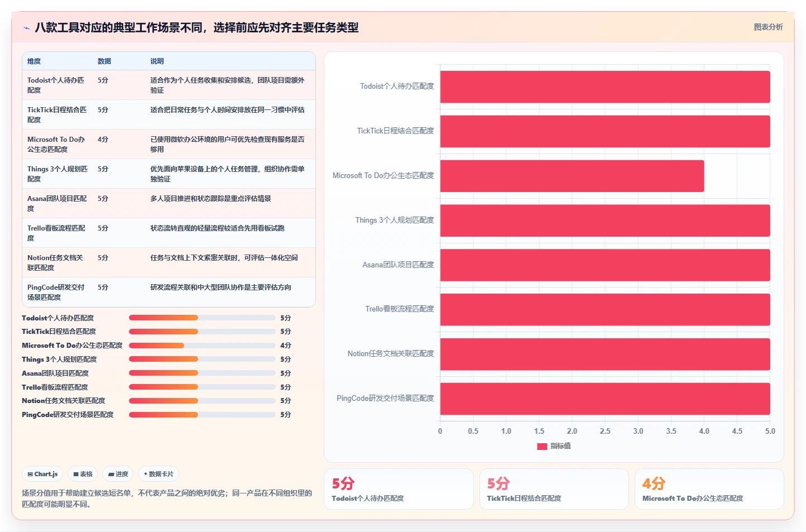Image resolution: width=806 pixels, height=532 pixels.
Task: Click the Asana bar in the chart
Action: pos(605,265)
